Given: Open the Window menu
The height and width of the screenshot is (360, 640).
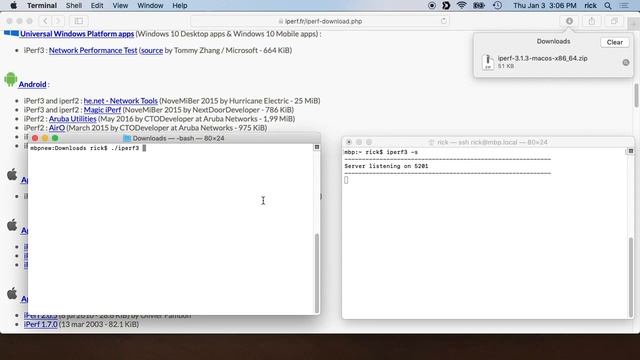Looking at the screenshot, I should [150, 5].
